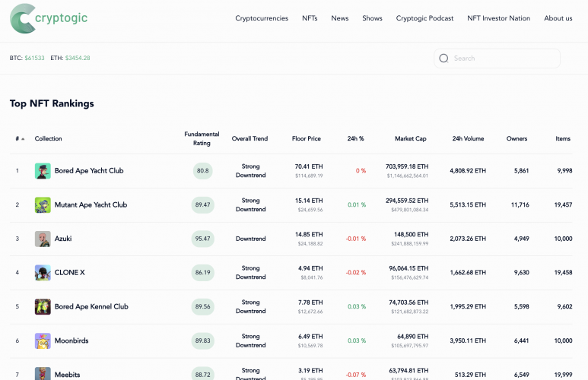Sort by Collection column header

[49, 138]
